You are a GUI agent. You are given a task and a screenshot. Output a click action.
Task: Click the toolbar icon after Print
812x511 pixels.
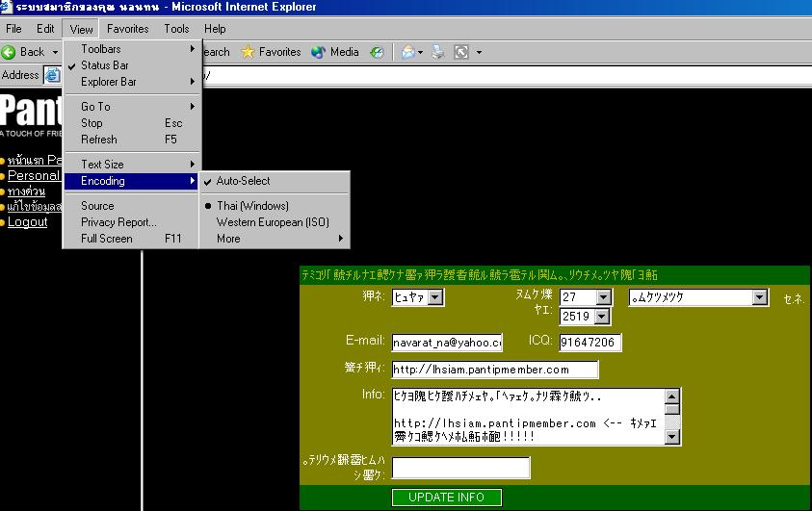460,52
